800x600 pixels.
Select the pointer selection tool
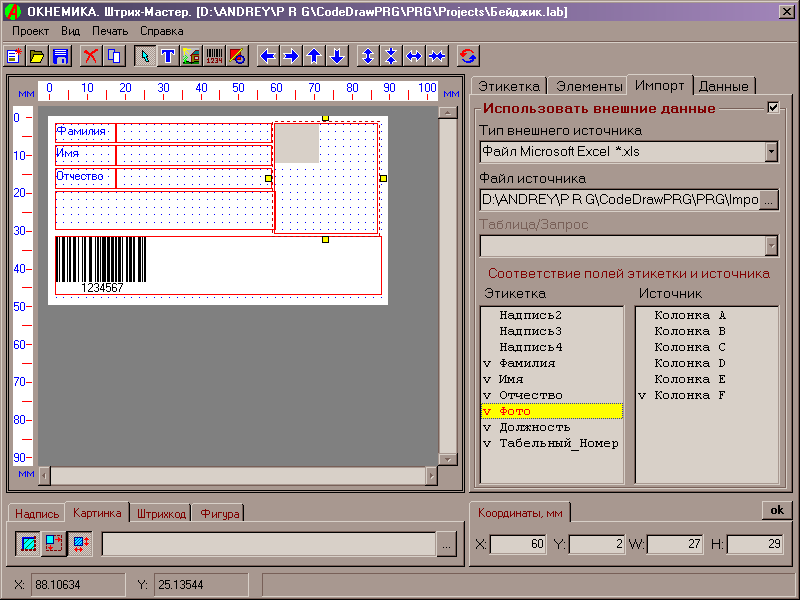[145, 56]
